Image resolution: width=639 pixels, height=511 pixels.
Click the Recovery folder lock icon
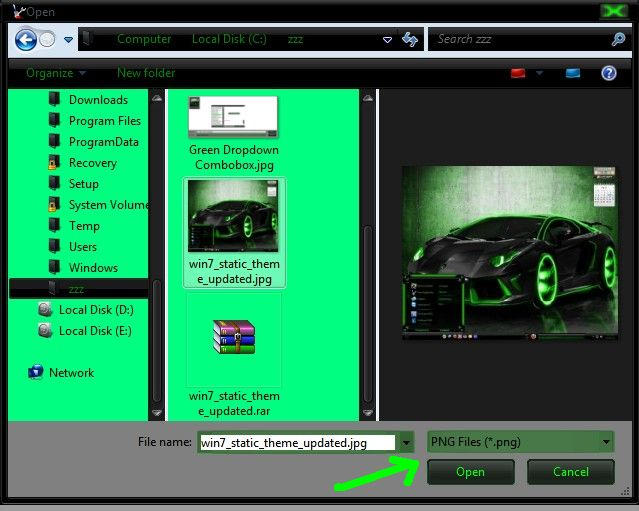(54, 162)
